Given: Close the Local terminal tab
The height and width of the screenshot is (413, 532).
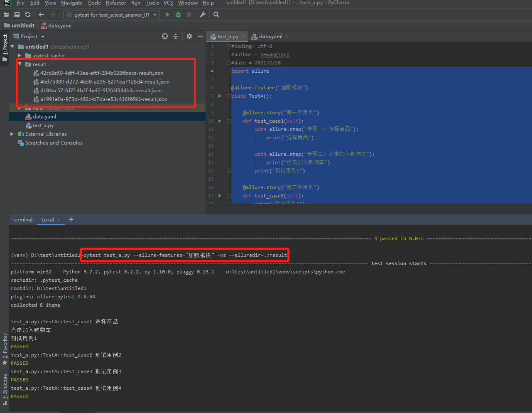Looking at the screenshot, I should point(59,220).
